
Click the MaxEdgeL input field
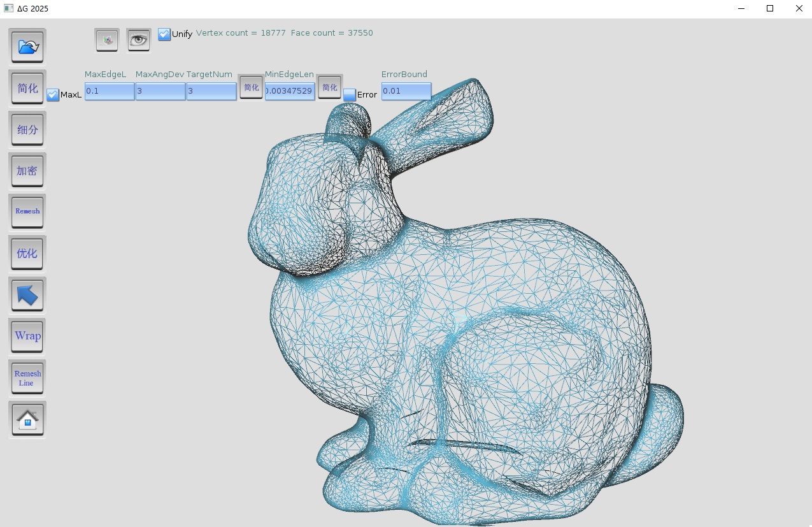(x=110, y=91)
